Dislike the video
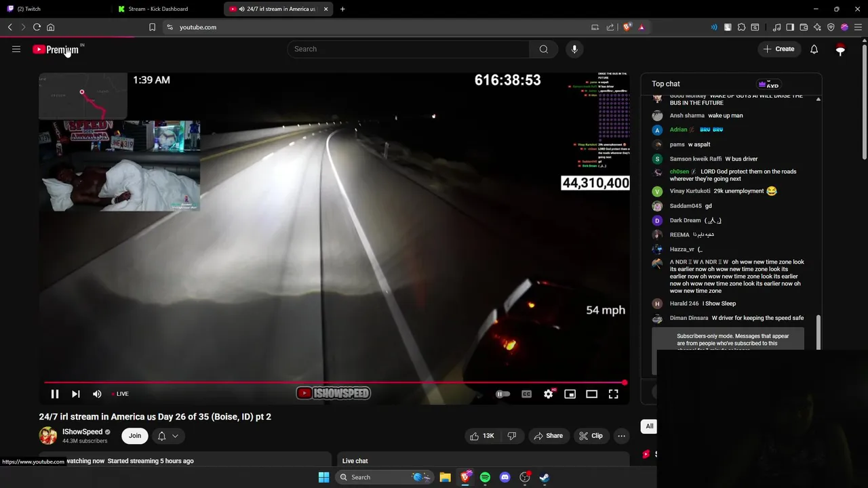Viewport: 868px width, 488px height. (512, 436)
